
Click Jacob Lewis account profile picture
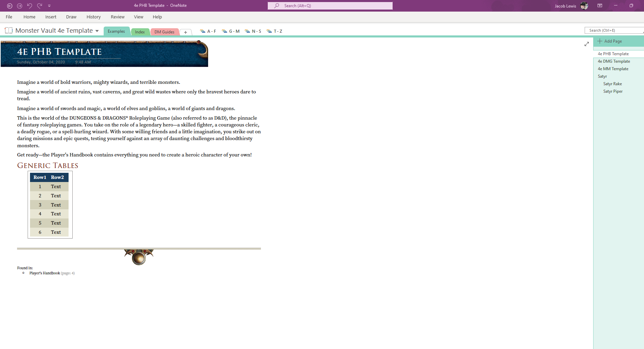pos(584,6)
